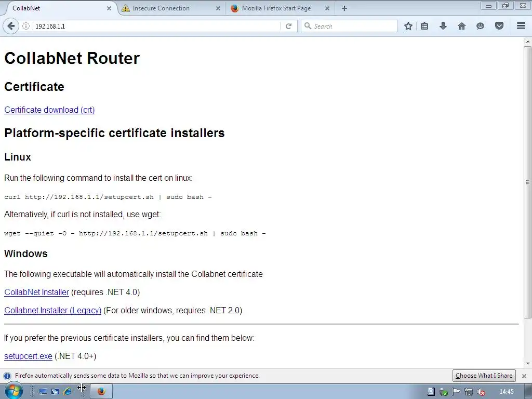Click the Choose What I Share button
Viewport: 532px width, 399px height.
click(x=484, y=376)
